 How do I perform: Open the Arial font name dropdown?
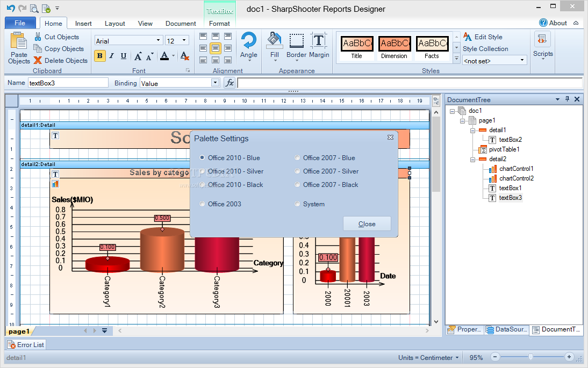tap(158, 40)
